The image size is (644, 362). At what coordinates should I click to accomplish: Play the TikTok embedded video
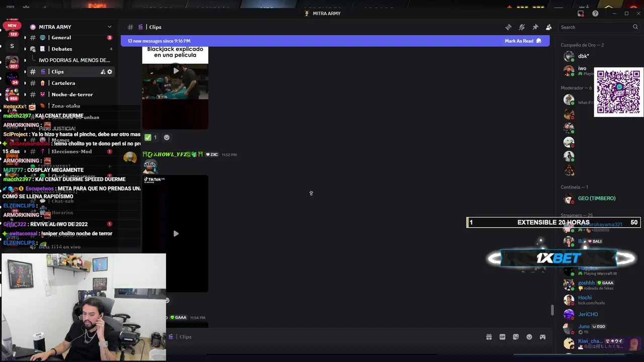coord(176,234)
